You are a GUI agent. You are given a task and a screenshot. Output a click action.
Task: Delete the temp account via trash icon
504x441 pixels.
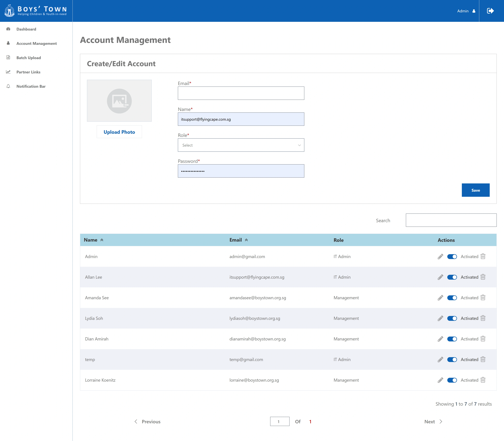coord(483,359)
